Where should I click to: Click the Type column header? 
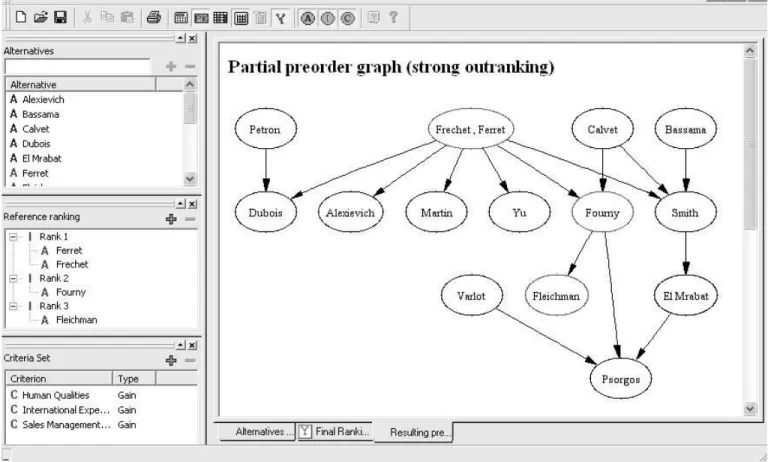134,378
